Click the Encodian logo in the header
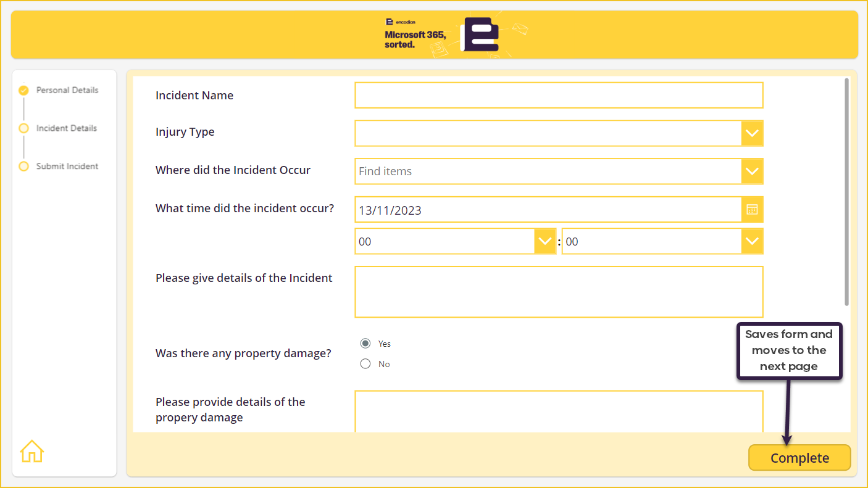The height and width of the screenshot is (488, 868). [x=481, y=35]
